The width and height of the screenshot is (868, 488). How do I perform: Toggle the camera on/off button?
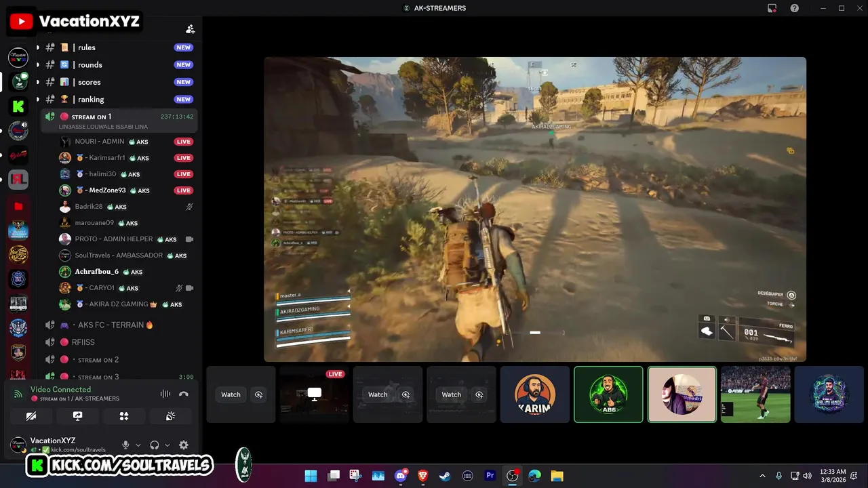[x=31, y=416]
